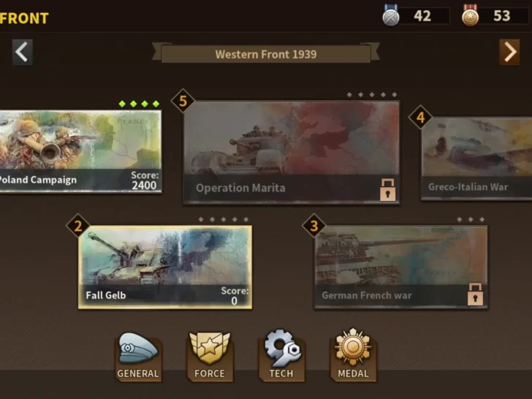This screenshot has width=532, height=399.
Task: Go to the next front with right arrow
Action: click(509, 52)
